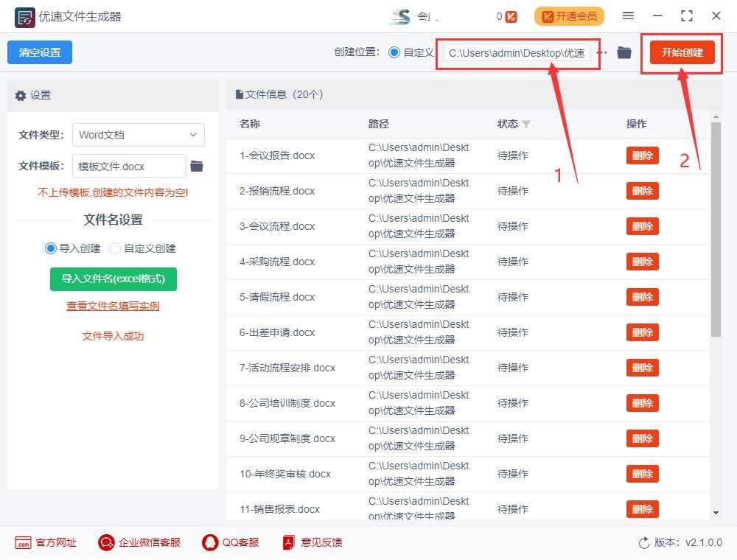Click the status filter funnel icon
The image size is (737, 560).
526,124
